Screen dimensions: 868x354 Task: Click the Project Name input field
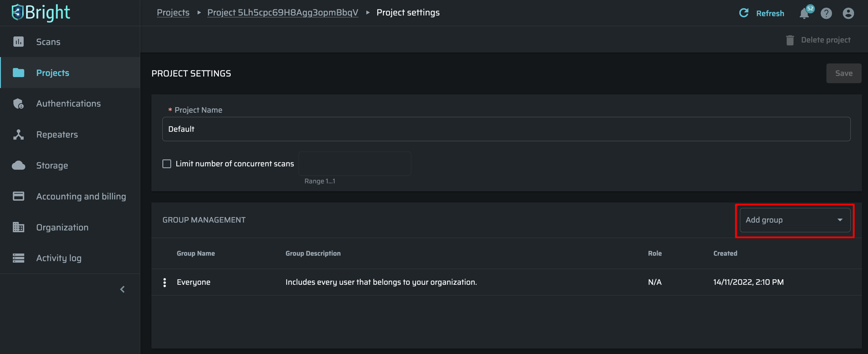(506, 129)
